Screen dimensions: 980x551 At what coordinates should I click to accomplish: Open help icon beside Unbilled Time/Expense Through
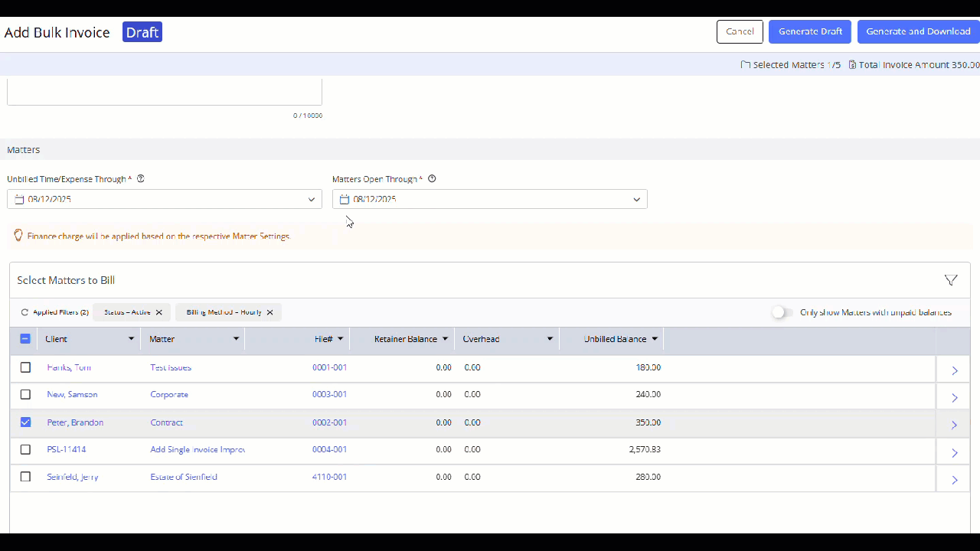140,178
